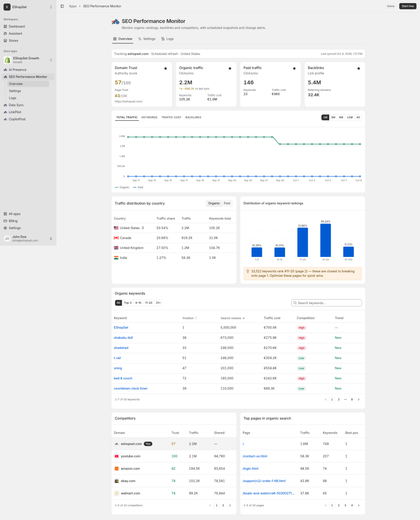Open Settings at sidebar bottom

coord(15,228)
